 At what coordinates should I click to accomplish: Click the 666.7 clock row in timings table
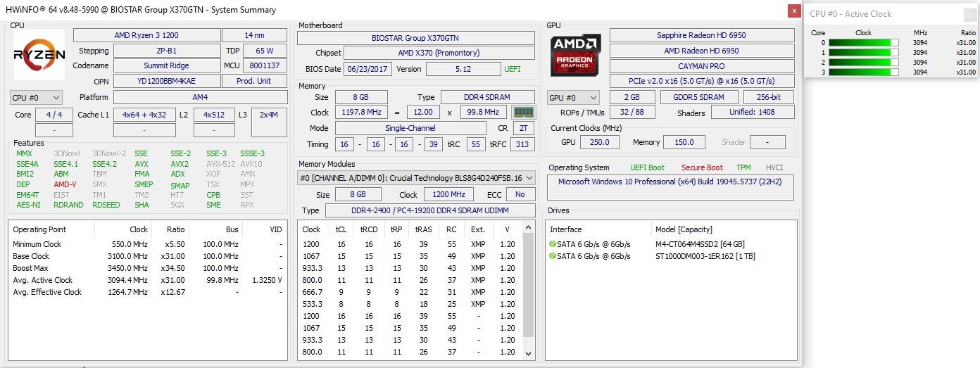point(411,292)
